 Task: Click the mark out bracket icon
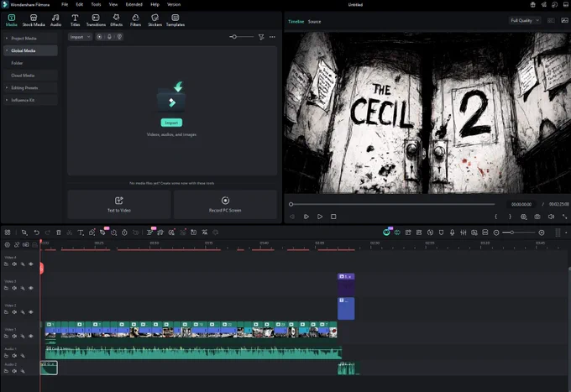[x=510, y=217]
